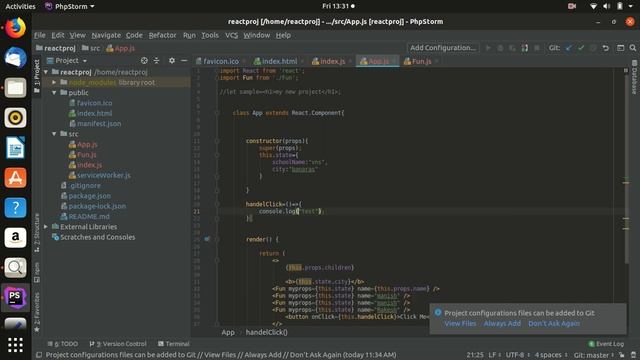Image resolution: width=640 pixels, height=360 pixels.
Task: Collapse the public folder
Action: coord(54,93)
